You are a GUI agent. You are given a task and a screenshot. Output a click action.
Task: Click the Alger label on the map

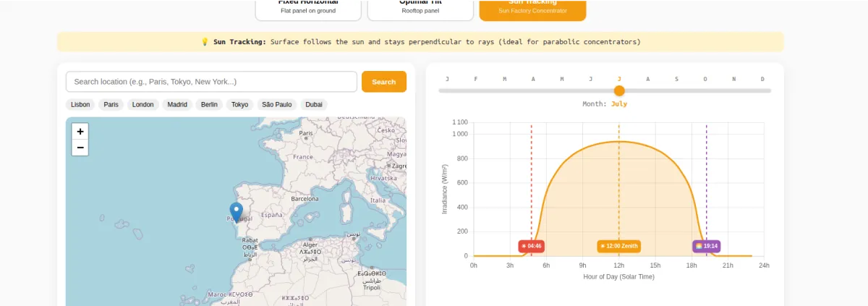(309, 245)
